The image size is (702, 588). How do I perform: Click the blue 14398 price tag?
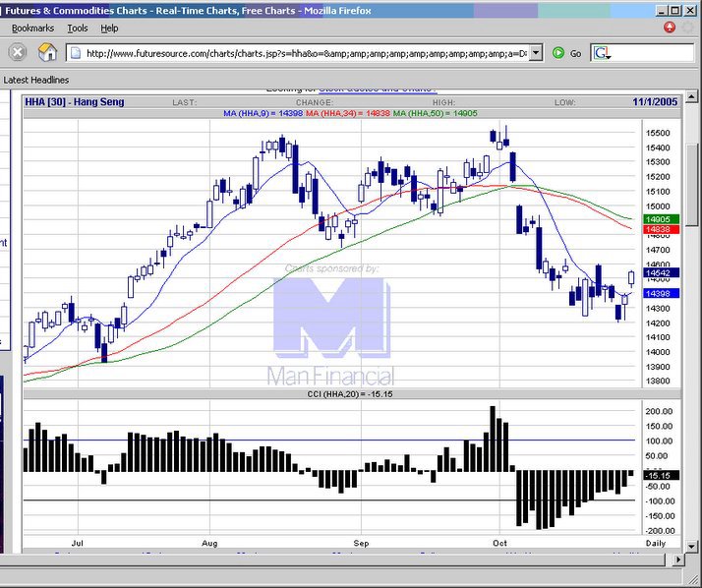click(x=662, y=293)
